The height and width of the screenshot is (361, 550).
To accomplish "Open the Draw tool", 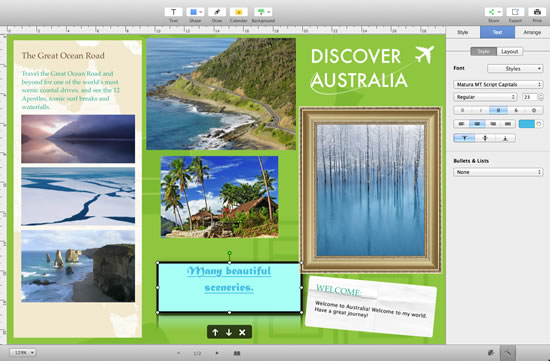I will click(217, 12).
